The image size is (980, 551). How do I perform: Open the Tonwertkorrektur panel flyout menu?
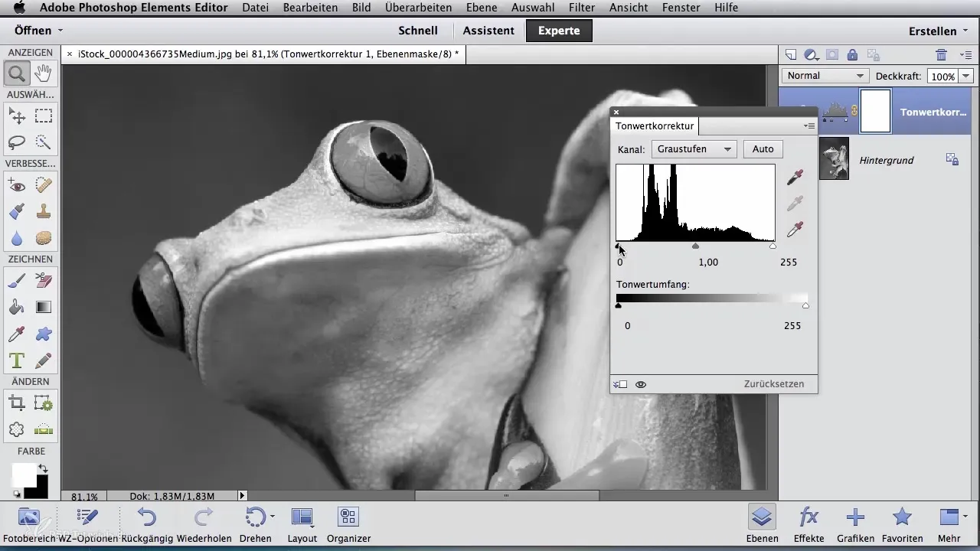(808, 126)
